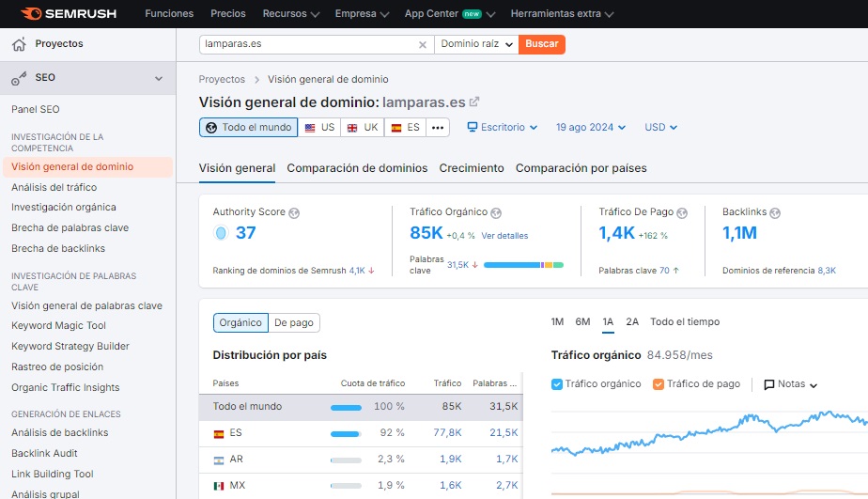Click Tráfico Orgánico info globe icon
Image resolution: width=868 pixels, height=499 pixels.
tap(496, 212)
